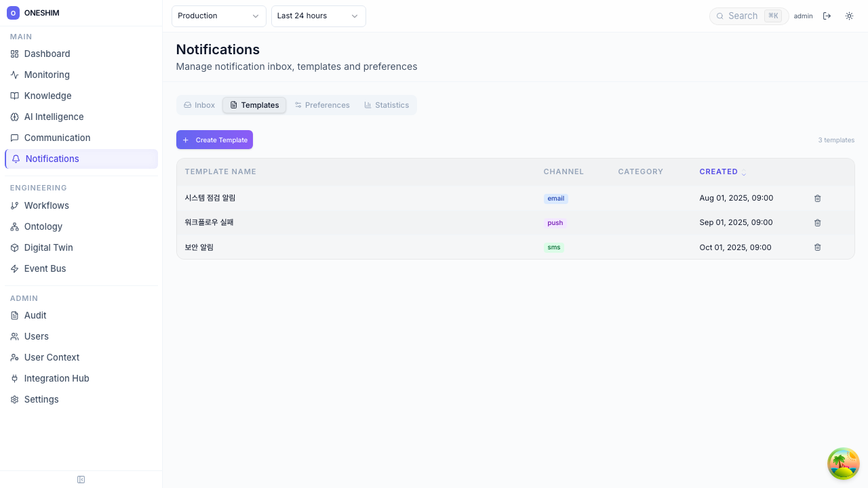Delete the sms channel template
The image size is (868, 488).
tap(817, 247)
